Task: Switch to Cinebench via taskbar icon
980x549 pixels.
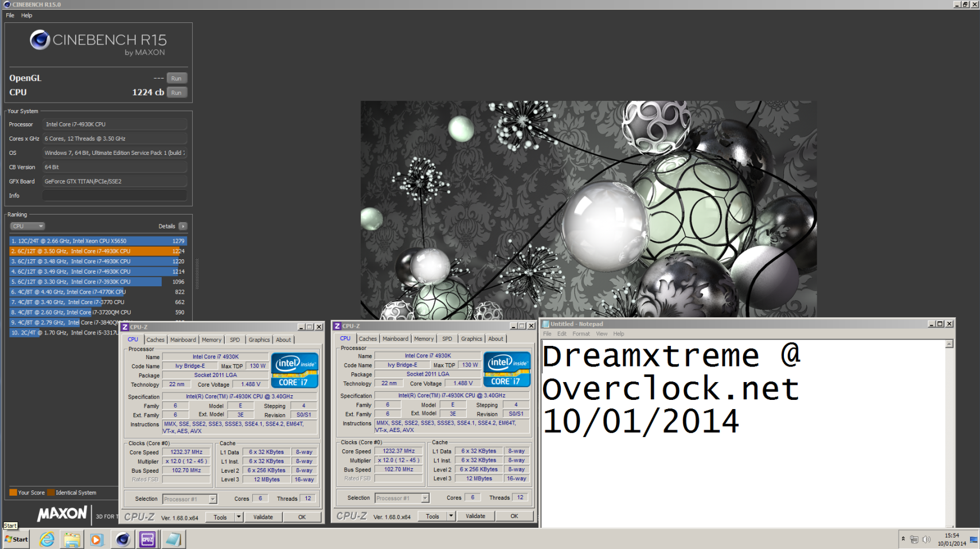Action: click(123, 539)
